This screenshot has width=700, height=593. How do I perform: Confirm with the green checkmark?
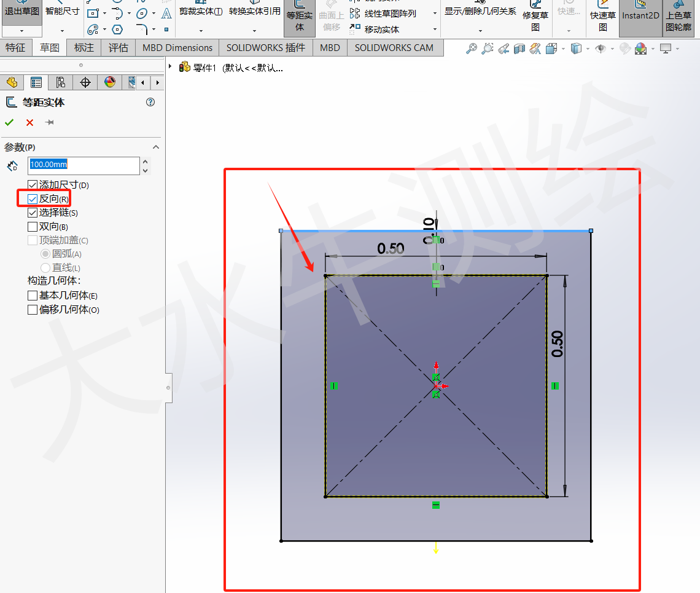tap(9, 122)
